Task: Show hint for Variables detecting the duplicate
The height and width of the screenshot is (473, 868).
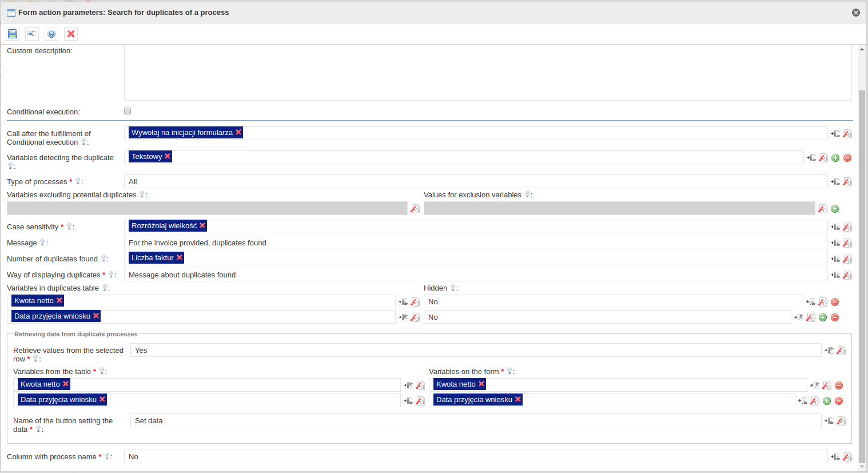Action: (x=10, y=166)
